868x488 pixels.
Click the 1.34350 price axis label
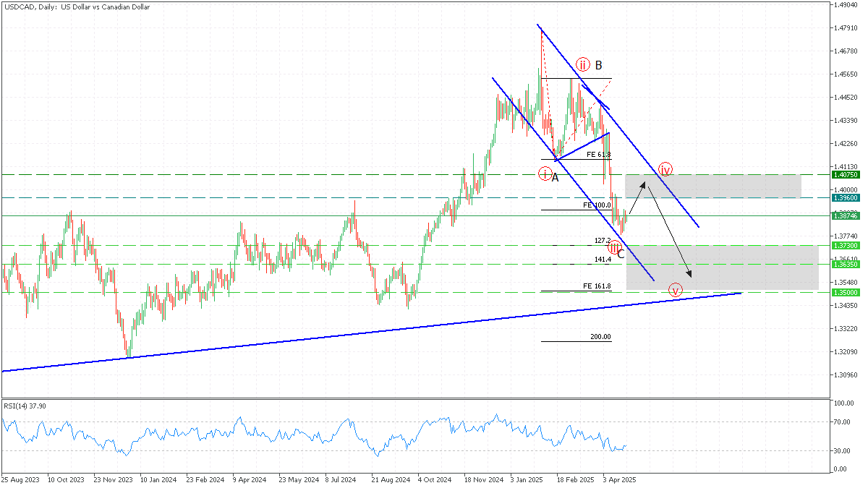(x=846, y=306)
